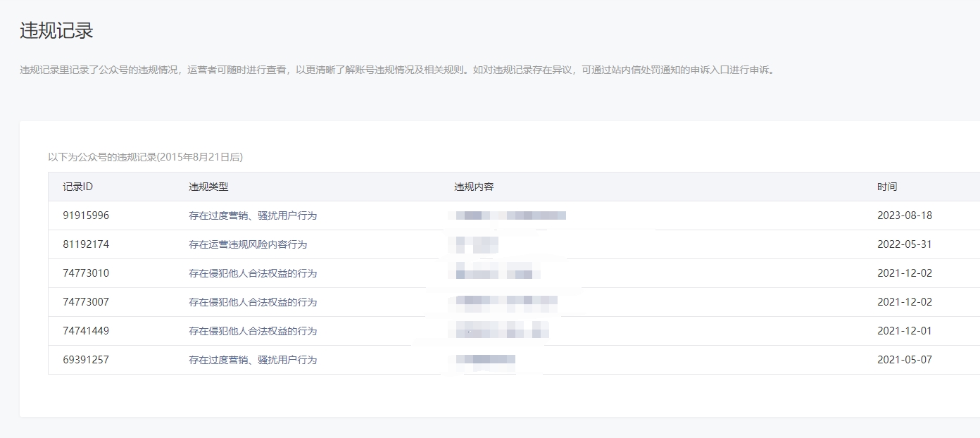
Task: Select record ID 74773010
Action: (86, 273)
